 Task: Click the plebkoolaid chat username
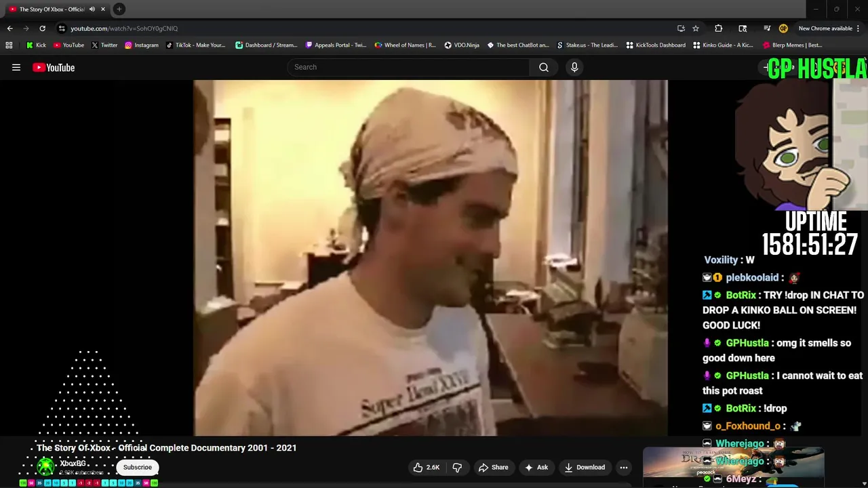pos(752,278)
